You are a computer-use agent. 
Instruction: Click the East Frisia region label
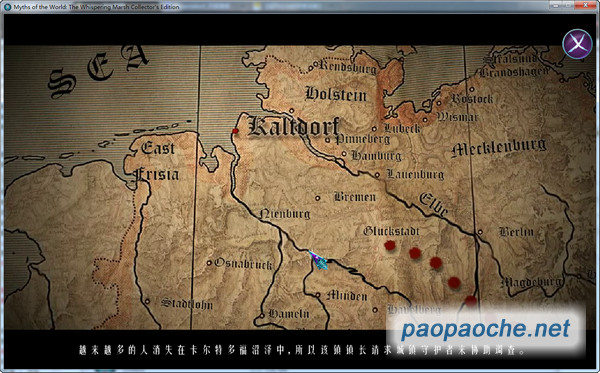156,161
